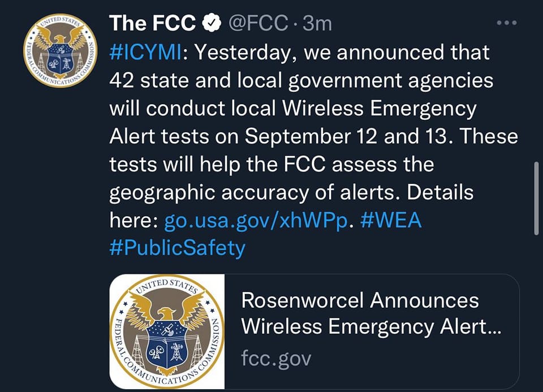
Task: Click the 'geographic accuracy of alerts' phrase
Action: coord(255,192)
